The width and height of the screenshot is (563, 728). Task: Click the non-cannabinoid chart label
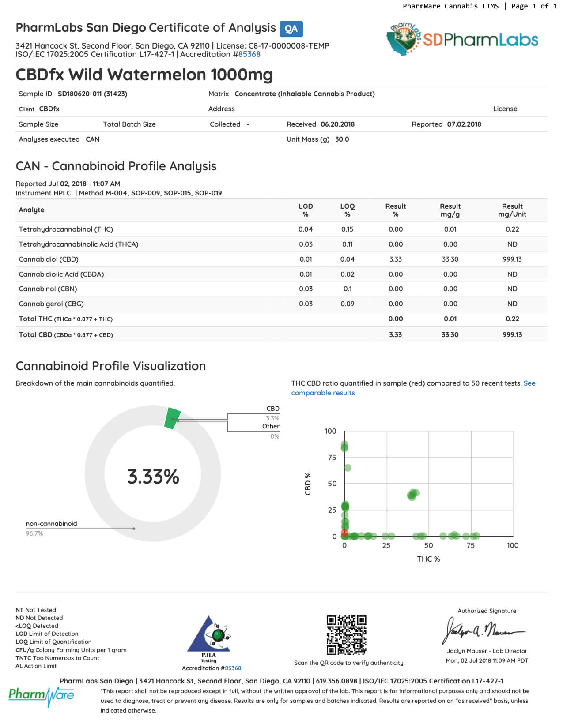[x=51, y=524]
